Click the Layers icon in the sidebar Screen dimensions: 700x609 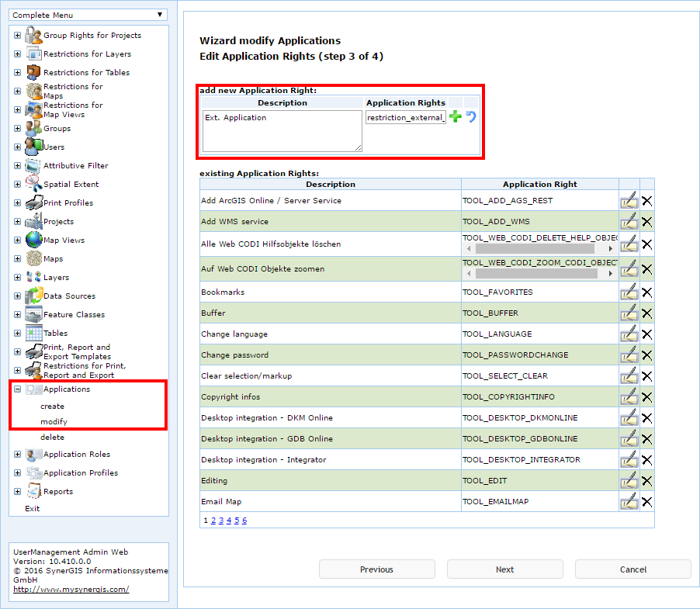(x=32, y=277)
